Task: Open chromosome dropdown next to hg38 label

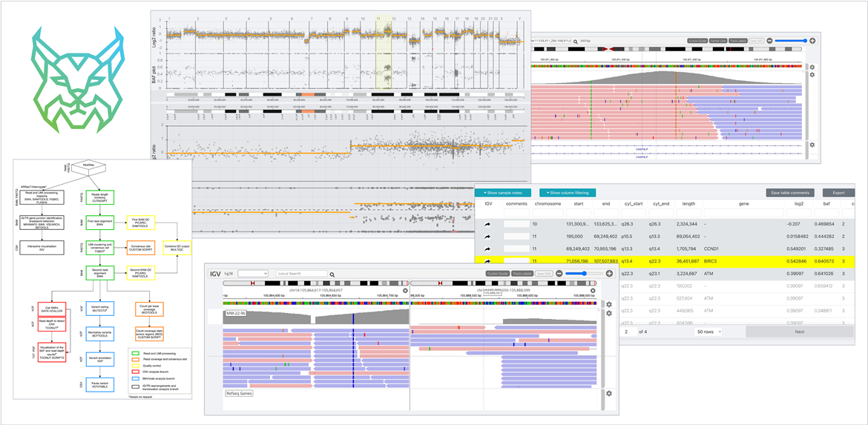Action: click(252, 274)
